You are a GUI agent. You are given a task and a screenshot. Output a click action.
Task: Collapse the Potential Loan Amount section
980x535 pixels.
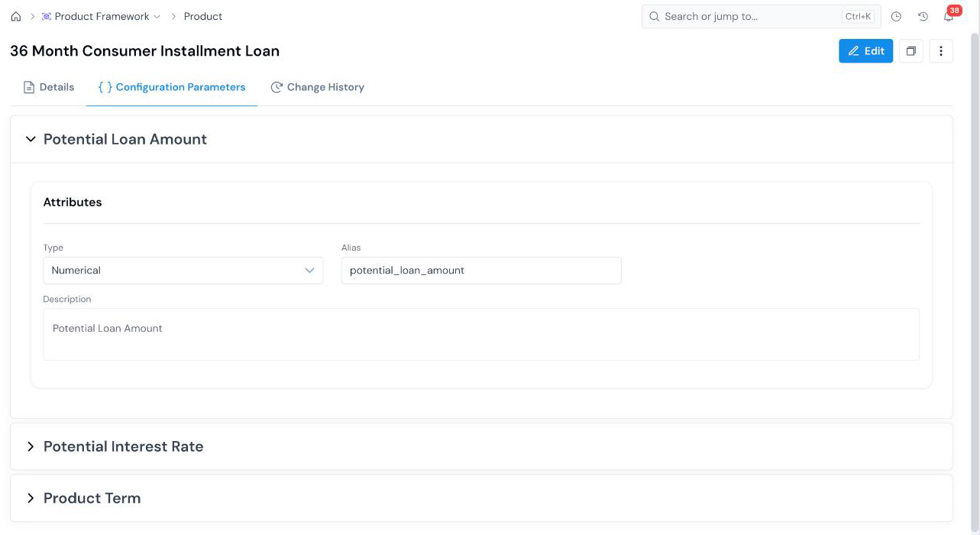[31, 139]
